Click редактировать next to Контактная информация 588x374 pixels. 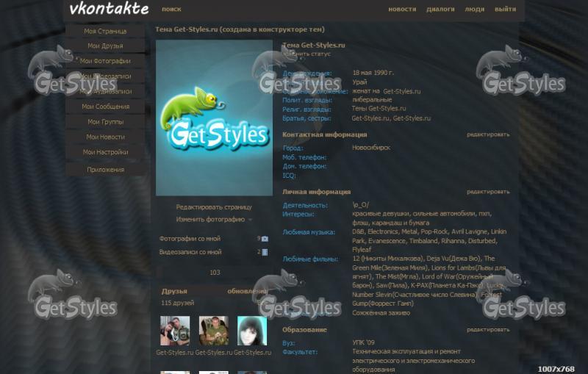pos(488,134)
